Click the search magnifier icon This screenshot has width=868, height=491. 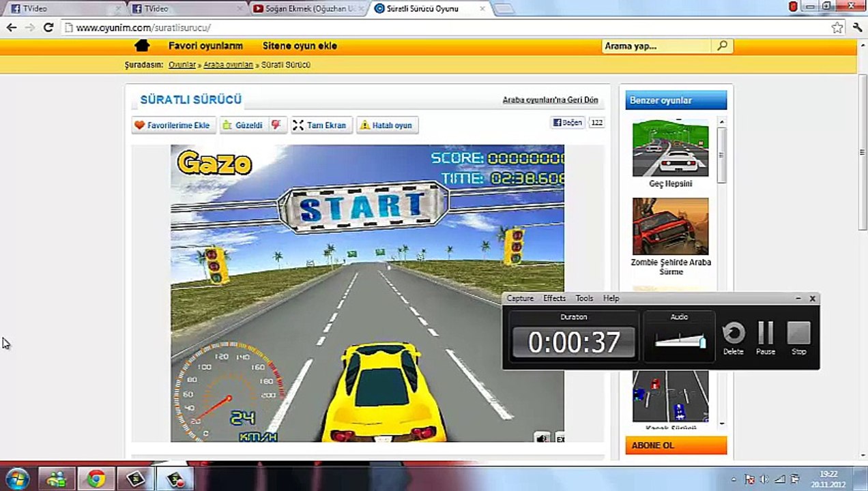point(722,46)
